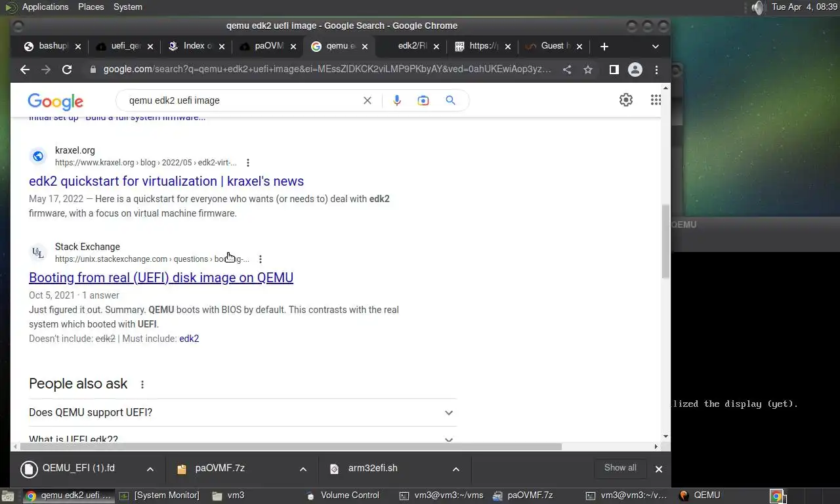Open the Places menu
This screenshot has height=504, width=840.
91,7
